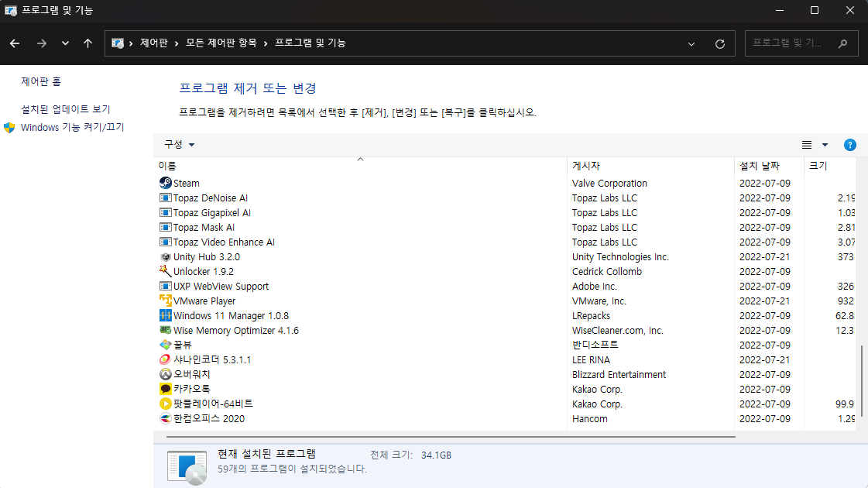Image resolution: width=868 pixels, height=488 pixels.
Task: Click the 꿀뷰 program icon
Action: pos(165,345)
